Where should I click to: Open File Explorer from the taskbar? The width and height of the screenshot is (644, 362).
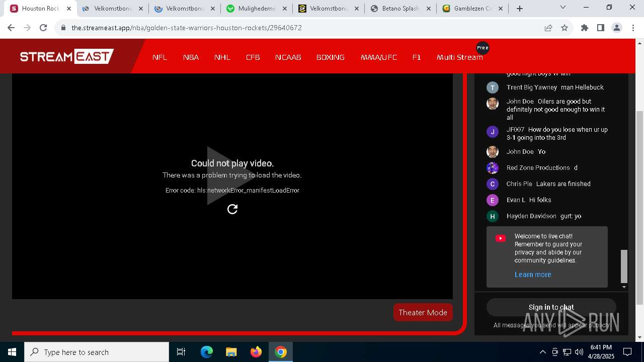[x=231, y=352]
